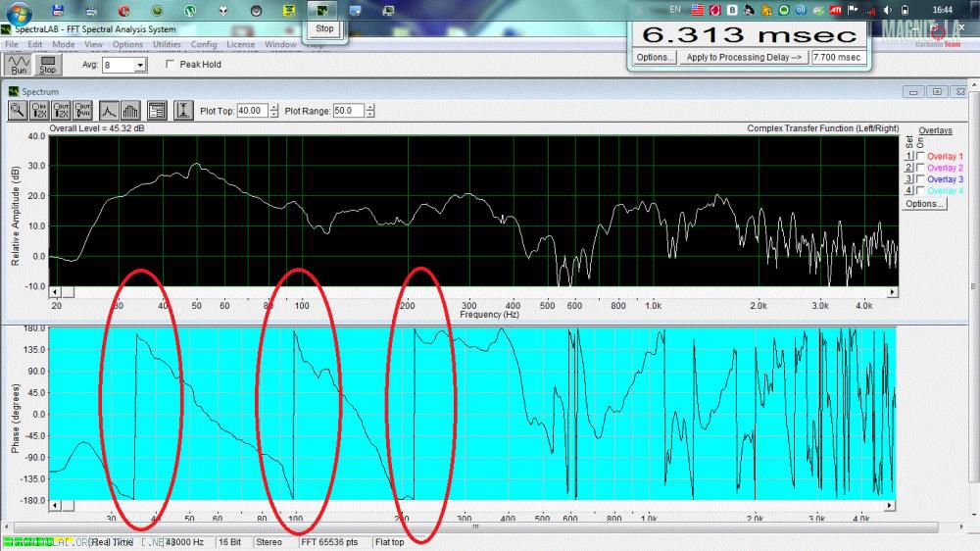
Task: Open the Window menu
Action: 280,44
